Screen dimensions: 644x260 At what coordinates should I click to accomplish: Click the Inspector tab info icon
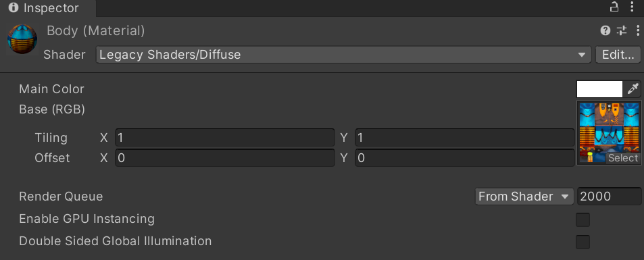point(14,8)
